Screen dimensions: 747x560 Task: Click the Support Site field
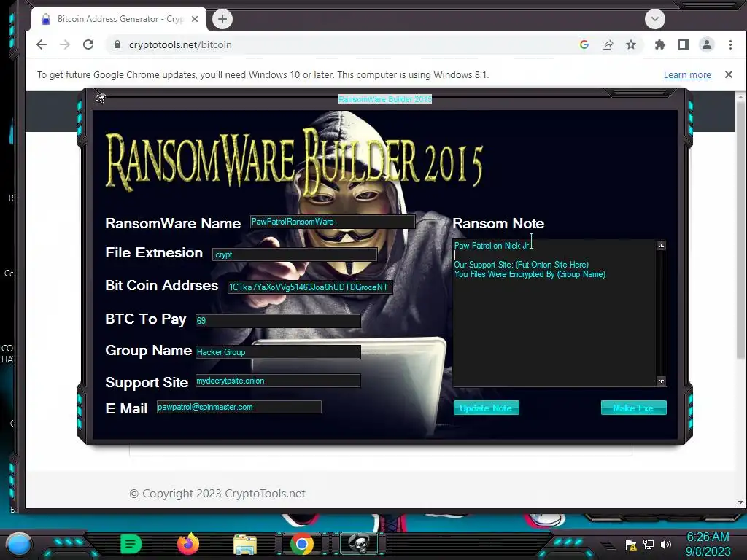(x=278, y=381)
